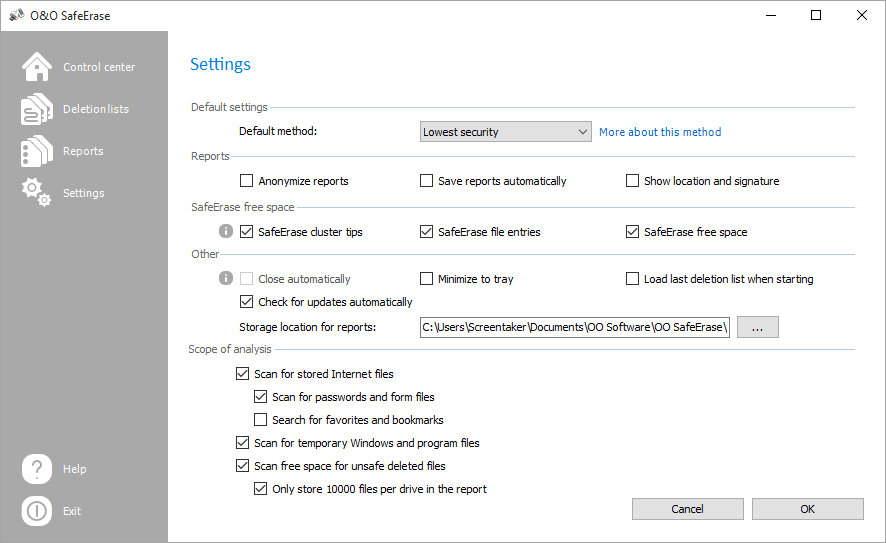Click the Help question mark icon
Image resolution: width=886 pixels, height=543 pixels.
pyautogui.click(x=37, y=469)
